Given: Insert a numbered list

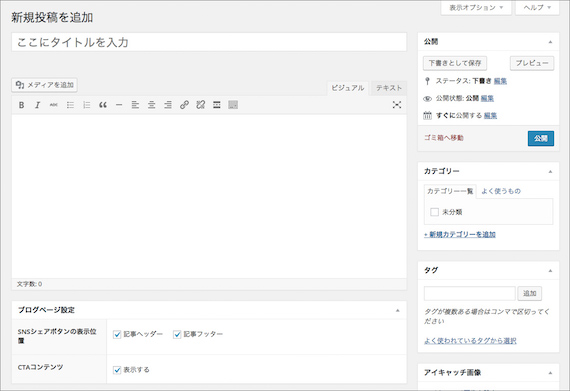Looking at the screenshot, I should 87,105.
